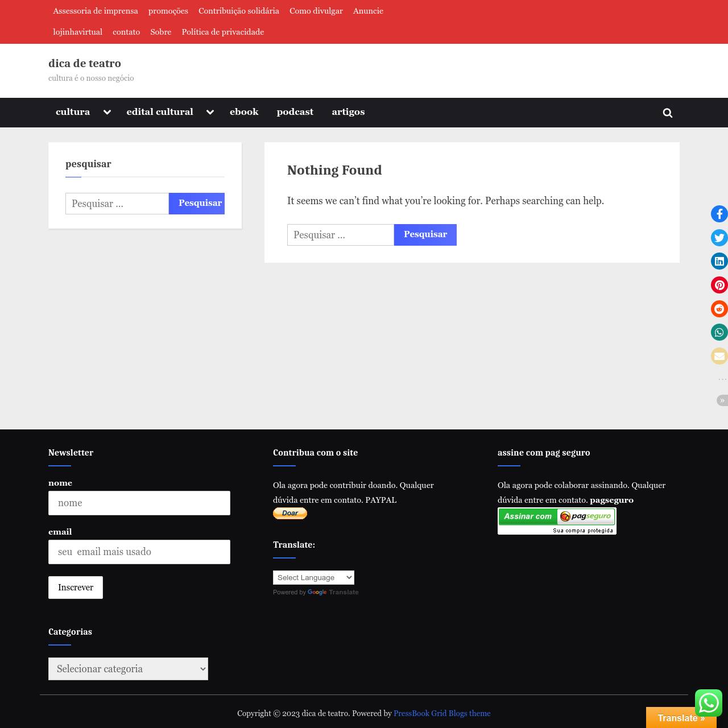The image size is (728, 728).
Task: Expand the edital cultural submenu arrow
Action: (x=210, y=113)
